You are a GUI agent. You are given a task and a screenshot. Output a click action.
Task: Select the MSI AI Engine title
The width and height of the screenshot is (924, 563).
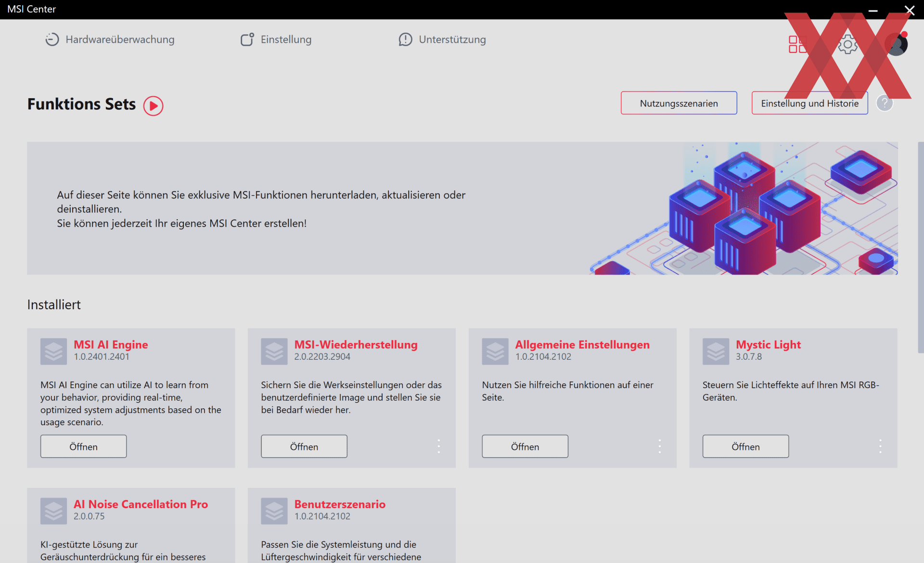click(x=111, y=345)
